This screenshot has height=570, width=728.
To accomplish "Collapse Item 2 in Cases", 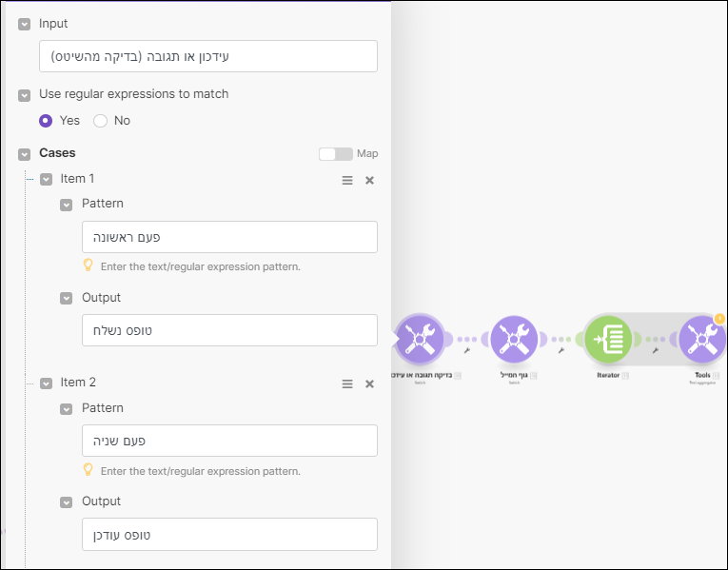I will pyautogui.click(x=46, y=383).
